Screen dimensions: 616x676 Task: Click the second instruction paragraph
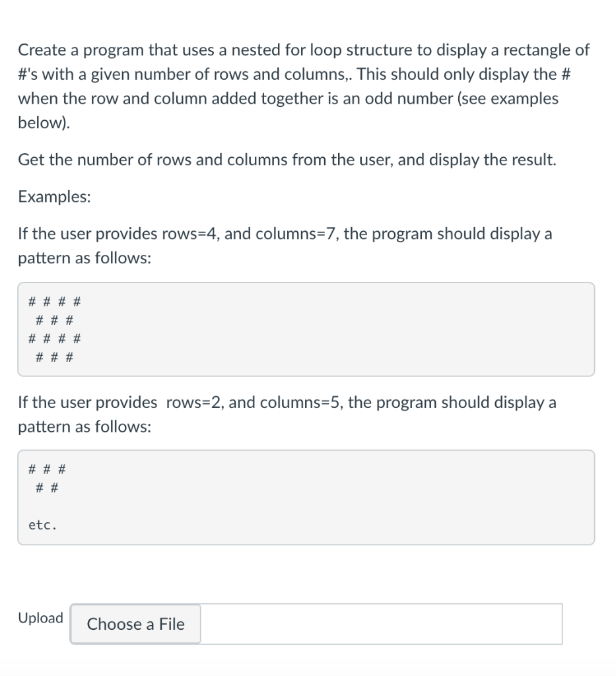point(287,159)
